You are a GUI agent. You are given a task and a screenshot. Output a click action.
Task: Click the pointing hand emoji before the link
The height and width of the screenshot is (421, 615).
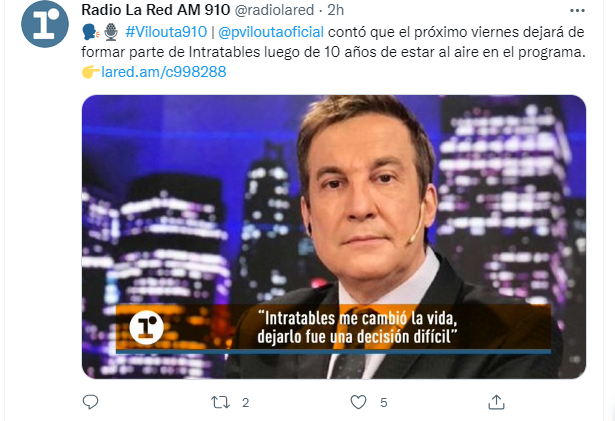[91, 72]
